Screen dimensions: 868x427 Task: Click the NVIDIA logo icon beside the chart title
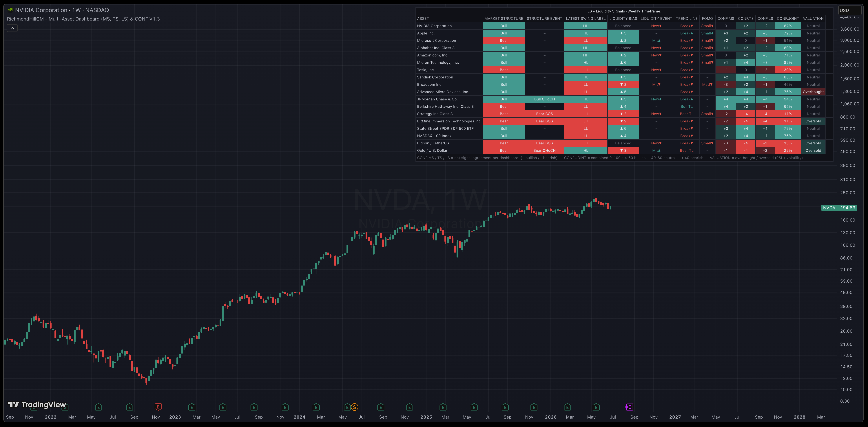[10, 10]
